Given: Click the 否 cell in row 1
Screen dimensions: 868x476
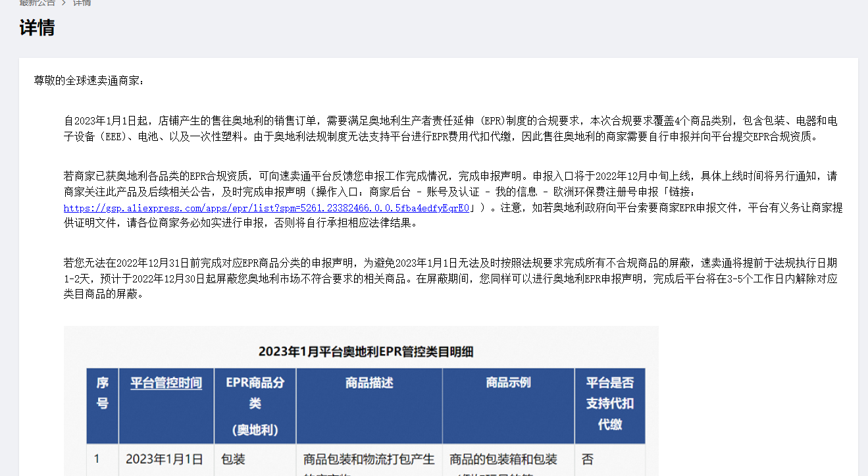Looking at the screenshot, I should (610, 460).
